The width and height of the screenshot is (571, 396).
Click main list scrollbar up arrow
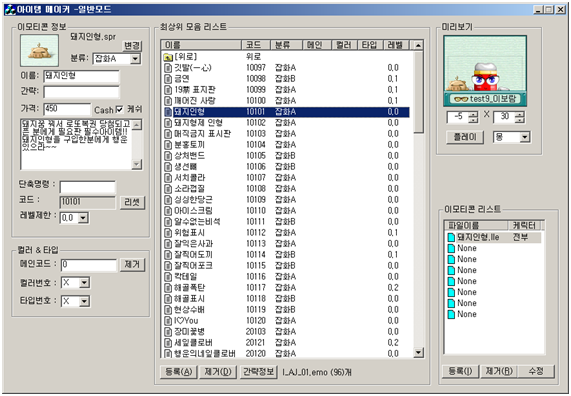click(418, 46)
